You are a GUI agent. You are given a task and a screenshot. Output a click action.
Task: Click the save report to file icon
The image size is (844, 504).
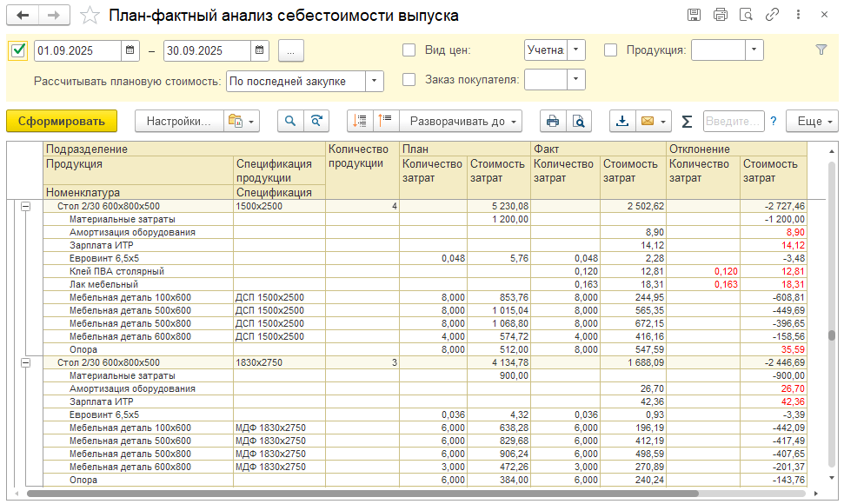click(x=621, y=122)
